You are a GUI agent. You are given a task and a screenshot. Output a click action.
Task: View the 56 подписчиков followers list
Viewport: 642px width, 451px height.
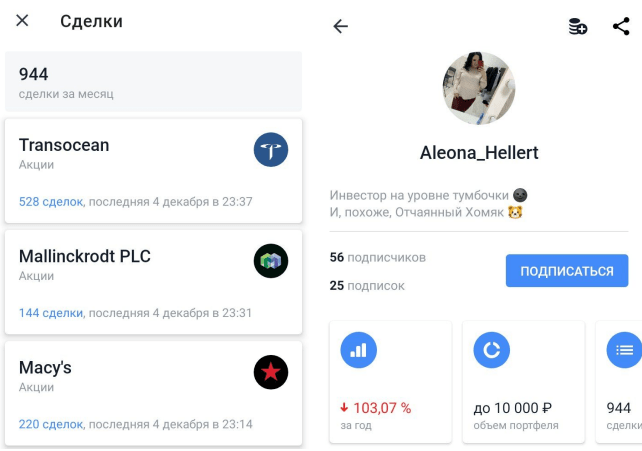pyautogui.click(x=378, y=257)
